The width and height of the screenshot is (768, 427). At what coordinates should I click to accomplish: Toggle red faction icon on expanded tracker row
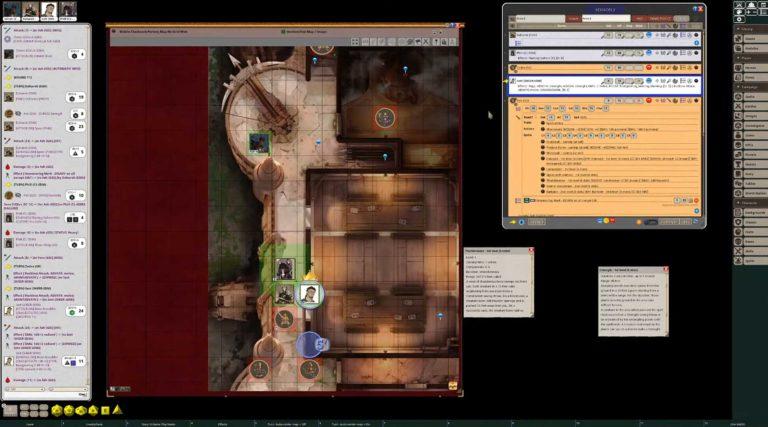pos(648,100)
